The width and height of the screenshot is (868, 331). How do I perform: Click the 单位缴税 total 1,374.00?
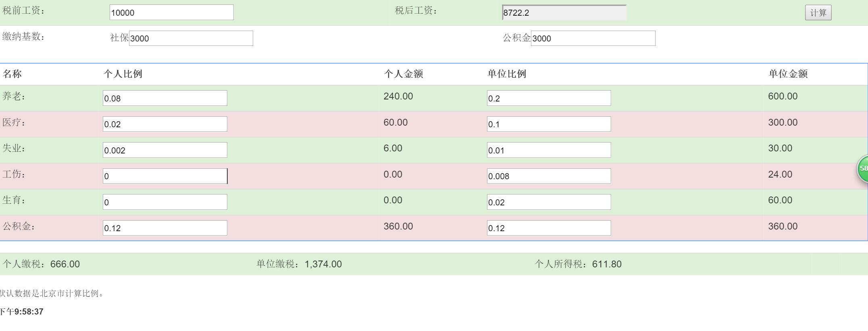[x=323, y=264]
